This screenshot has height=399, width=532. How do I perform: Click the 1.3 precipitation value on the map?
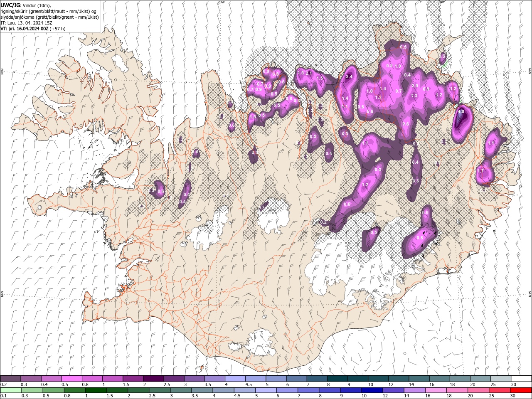coord(414,96)
